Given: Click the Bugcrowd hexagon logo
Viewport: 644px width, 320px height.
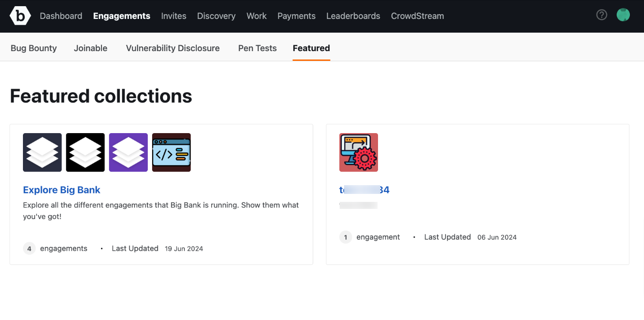Looking at the screenshot, I should (x=20, y=16).
